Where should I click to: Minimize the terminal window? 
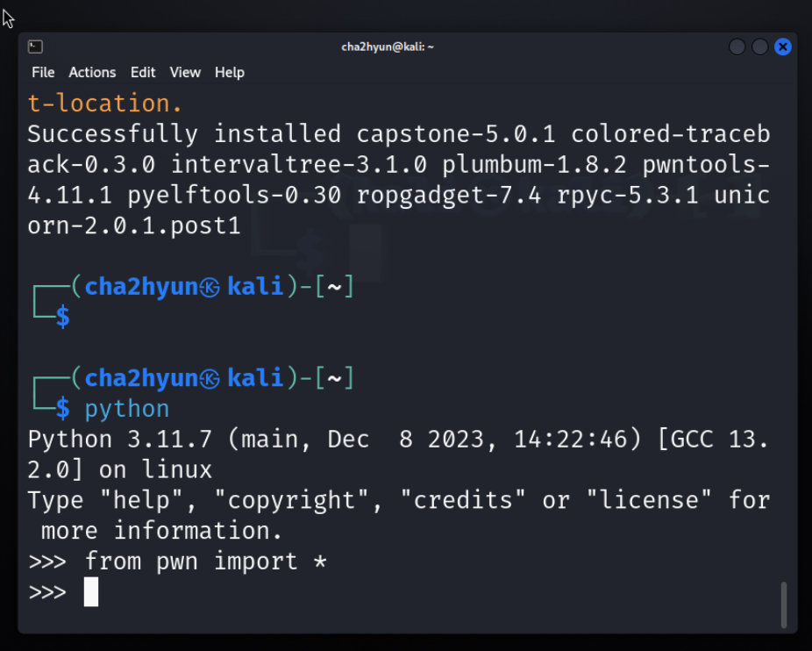[737, 46]
